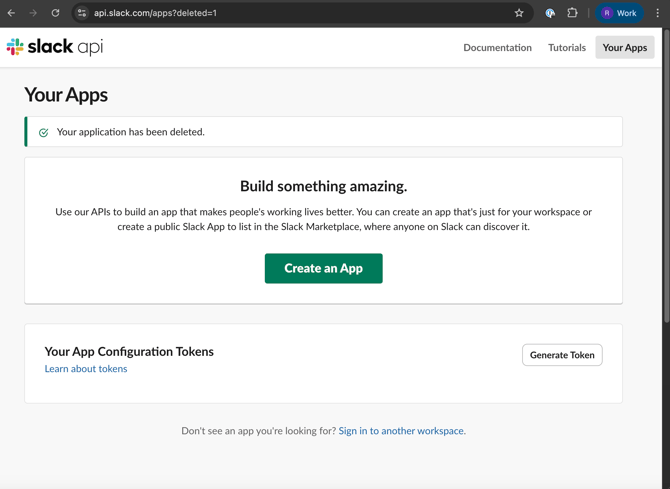670x489 pixels.
Task: Click the browser back arrow
Action: [x=12, y=13]
